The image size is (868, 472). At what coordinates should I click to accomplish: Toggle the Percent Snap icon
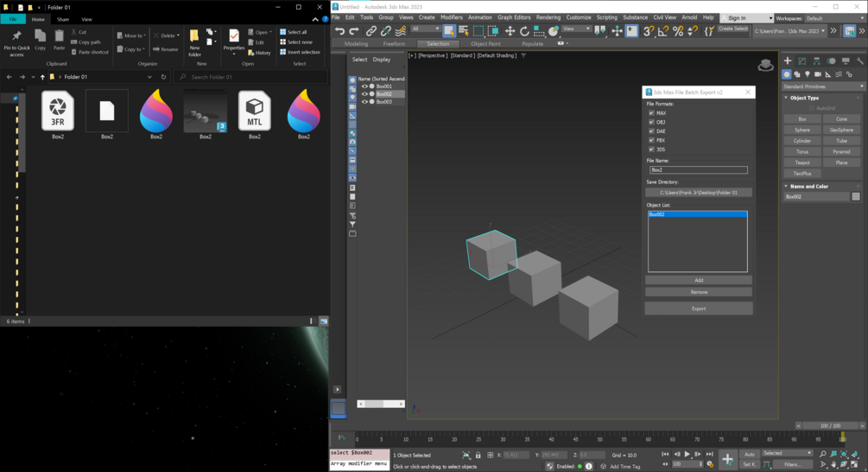click(x=678, y=31)
